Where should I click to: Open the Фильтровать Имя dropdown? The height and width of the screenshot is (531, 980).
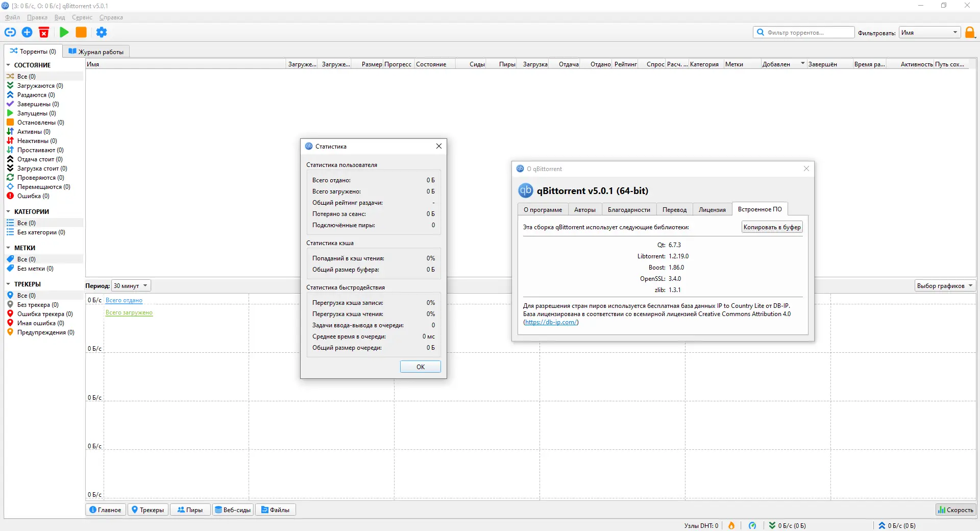(929, 33)
